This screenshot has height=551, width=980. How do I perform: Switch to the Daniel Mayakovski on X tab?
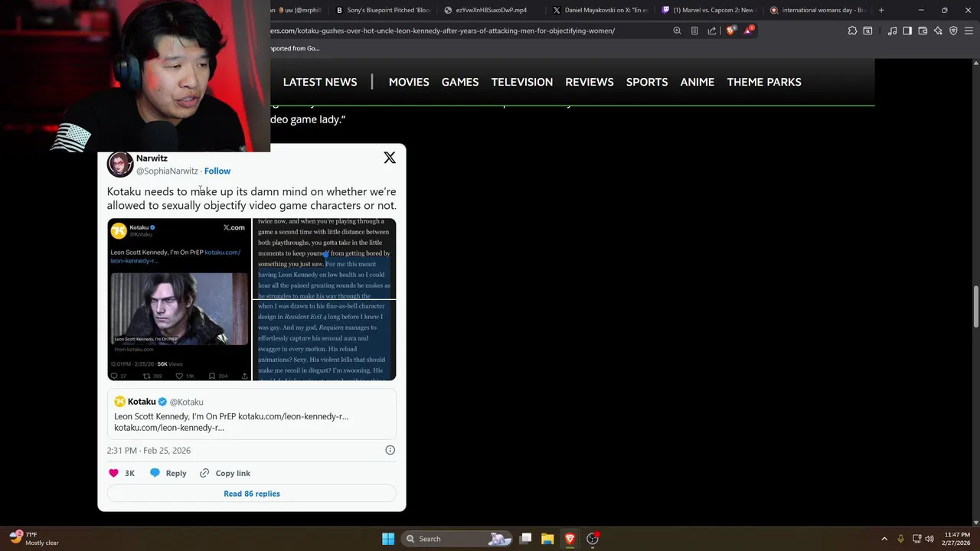pos(600,10)
